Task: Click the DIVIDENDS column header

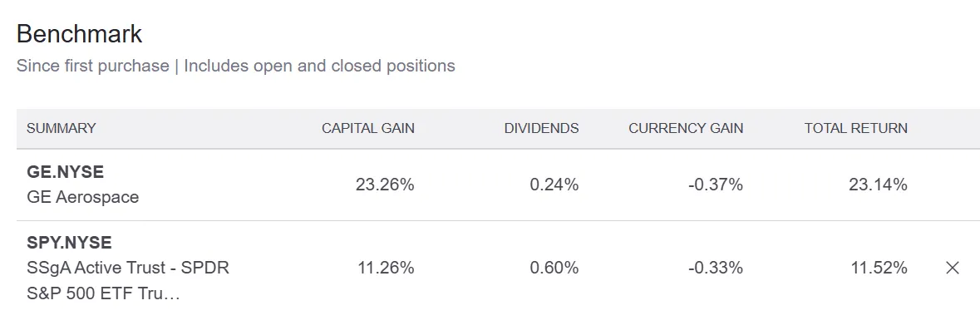Action: pos(541,128)
